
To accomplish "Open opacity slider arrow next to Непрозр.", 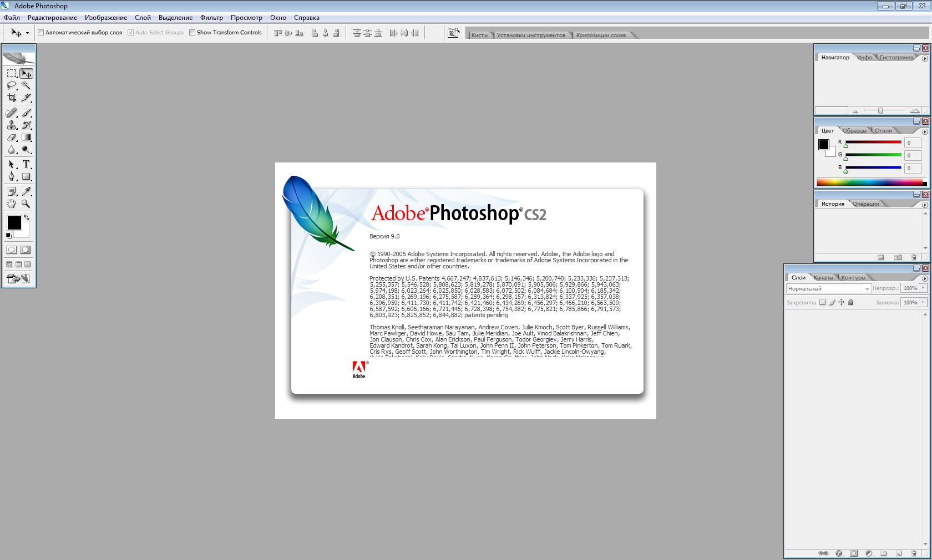I will pyautogui.click(x=923, y=288).
